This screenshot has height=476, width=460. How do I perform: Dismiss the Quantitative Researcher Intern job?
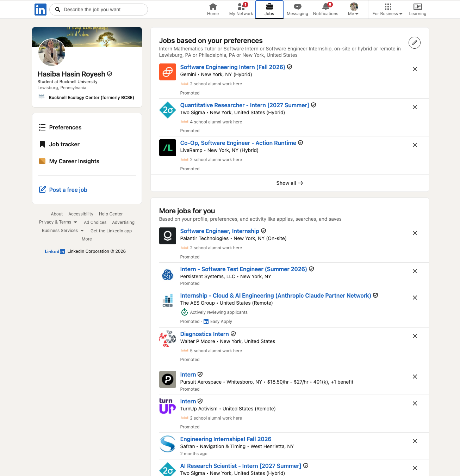(x=415, y=107)
